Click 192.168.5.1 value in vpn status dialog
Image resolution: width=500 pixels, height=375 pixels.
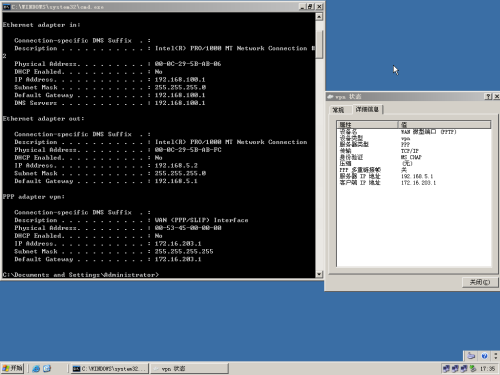pos(417,176)
